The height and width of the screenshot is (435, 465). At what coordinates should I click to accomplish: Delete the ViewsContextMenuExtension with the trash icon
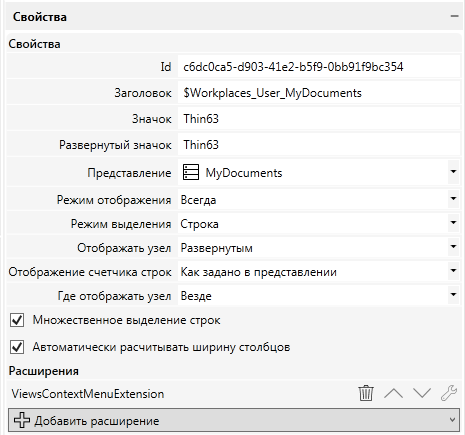tap(366, 393)
